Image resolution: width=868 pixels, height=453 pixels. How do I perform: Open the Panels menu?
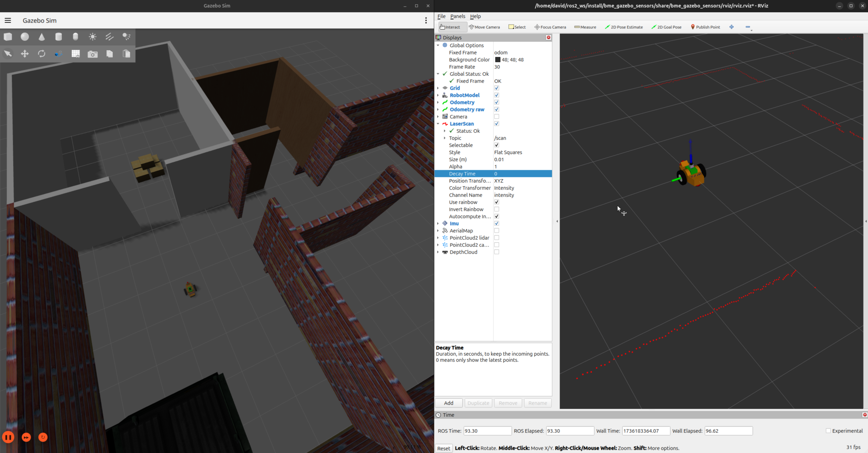458,16
